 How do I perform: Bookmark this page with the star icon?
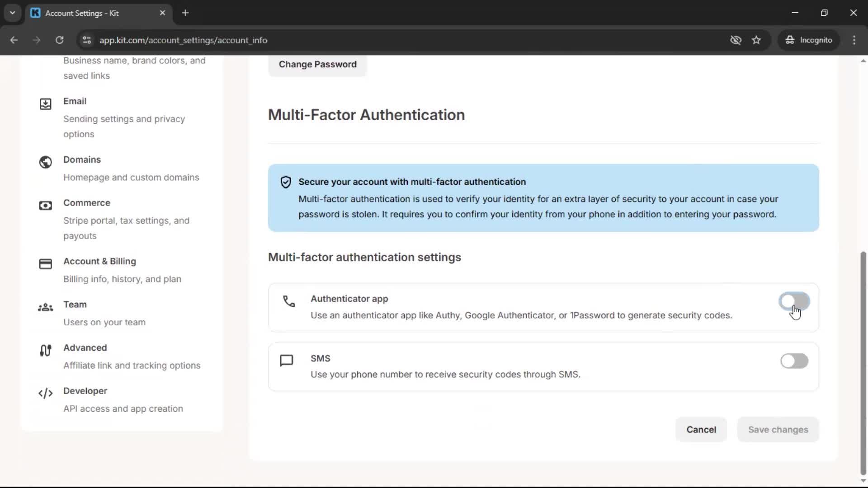(756, 40)
